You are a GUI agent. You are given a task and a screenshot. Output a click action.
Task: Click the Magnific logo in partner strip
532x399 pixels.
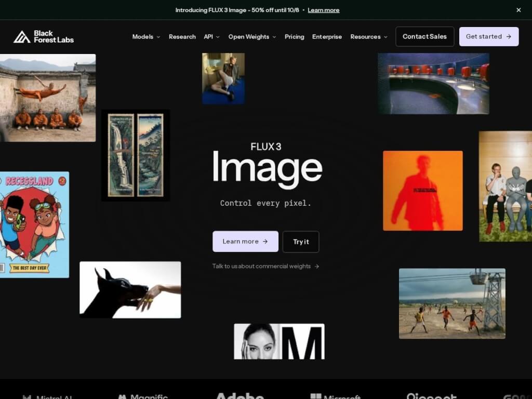(x=143, y=396)
